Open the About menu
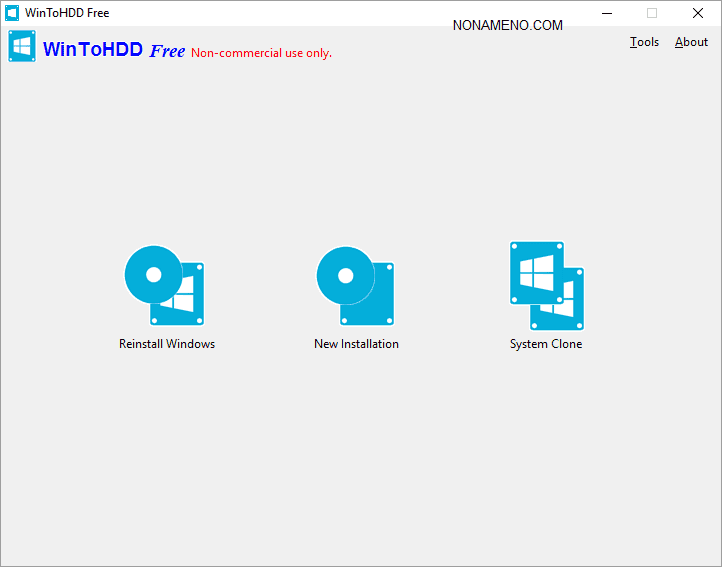This screenshot has width=722, height=567. pyautogui.click(x=691, y=42)
